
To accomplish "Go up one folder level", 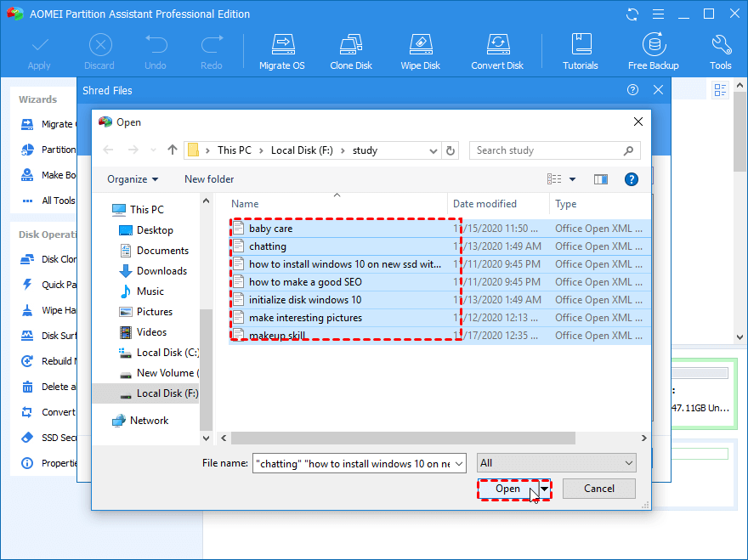I will [x=173, y=150].
